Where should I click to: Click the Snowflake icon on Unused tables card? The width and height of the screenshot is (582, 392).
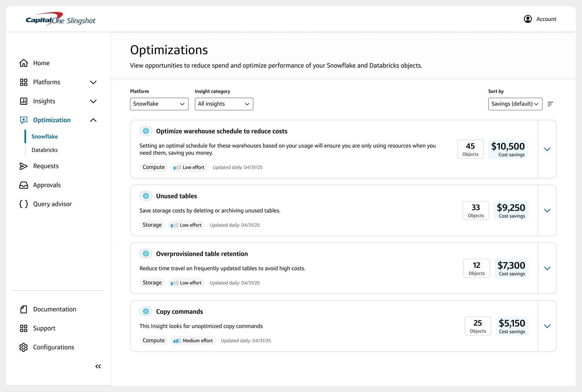[x=145, y=196]
